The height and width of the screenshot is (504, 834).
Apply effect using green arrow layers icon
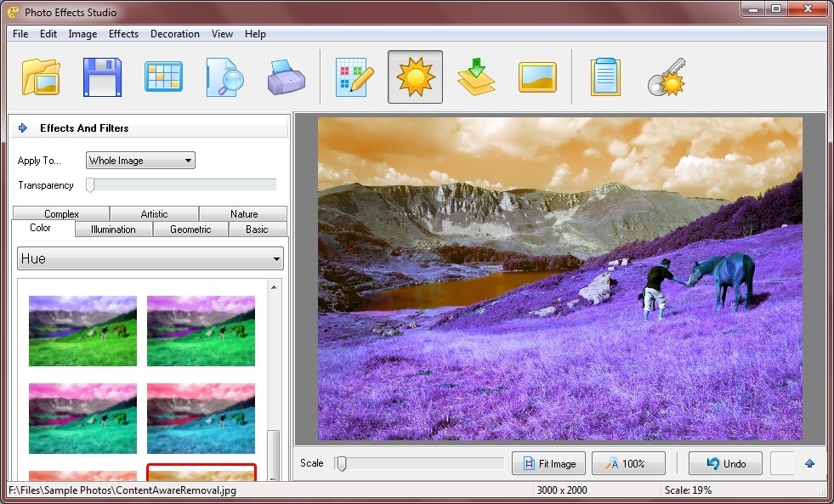point(475,75)
